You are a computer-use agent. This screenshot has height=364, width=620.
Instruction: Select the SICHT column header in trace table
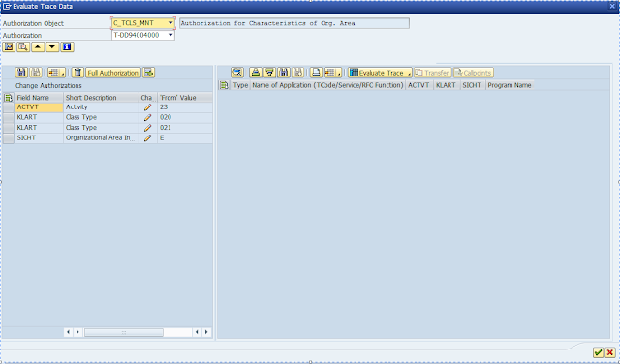pyautogui.click(x=473, y=85)
